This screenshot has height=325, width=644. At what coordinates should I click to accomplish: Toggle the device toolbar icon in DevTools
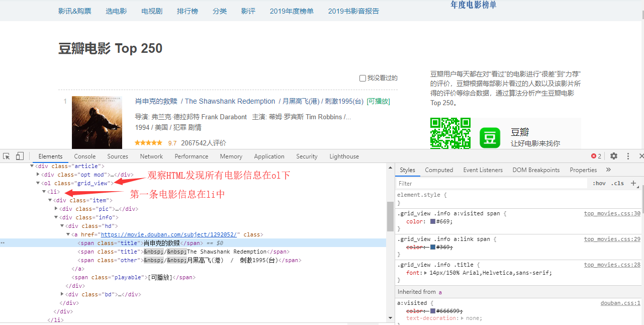[x=20, y=156]
